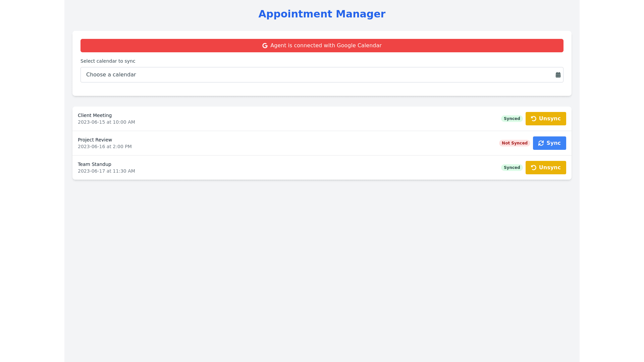This screenshot has width=644, height=362.
Task: Click the Select calendar to sync label
Action: (108, 61)
